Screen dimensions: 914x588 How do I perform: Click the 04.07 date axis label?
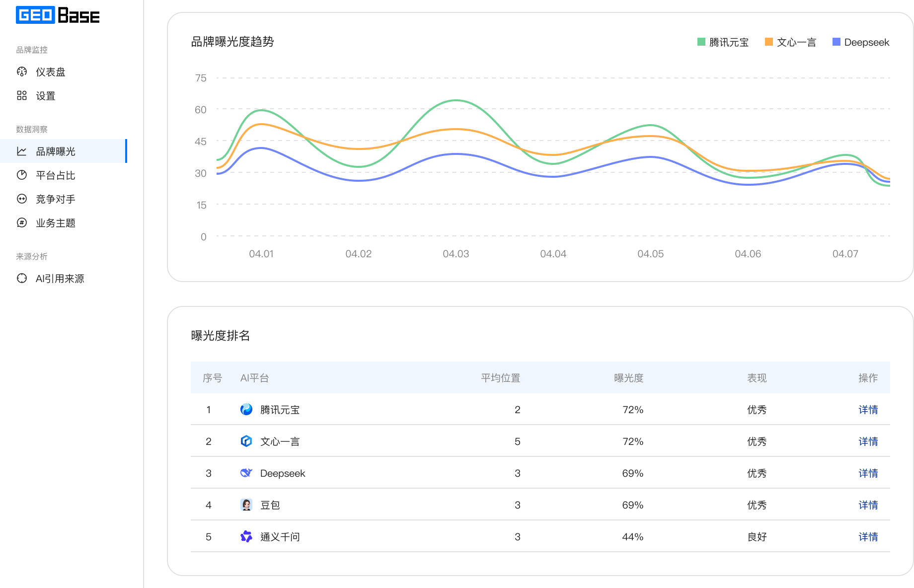[x=845, y=254]
